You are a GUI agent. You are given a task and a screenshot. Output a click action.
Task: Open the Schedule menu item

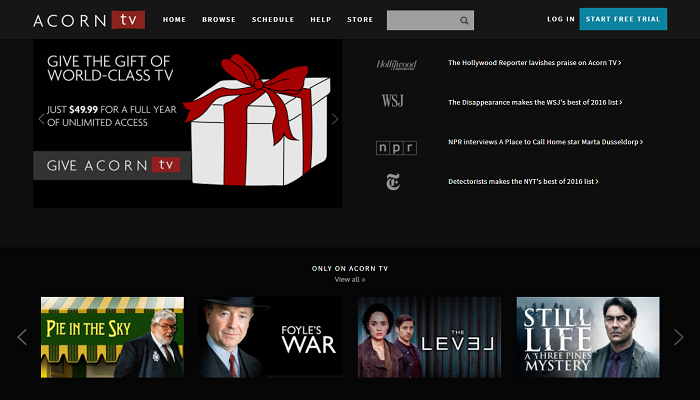273,20
